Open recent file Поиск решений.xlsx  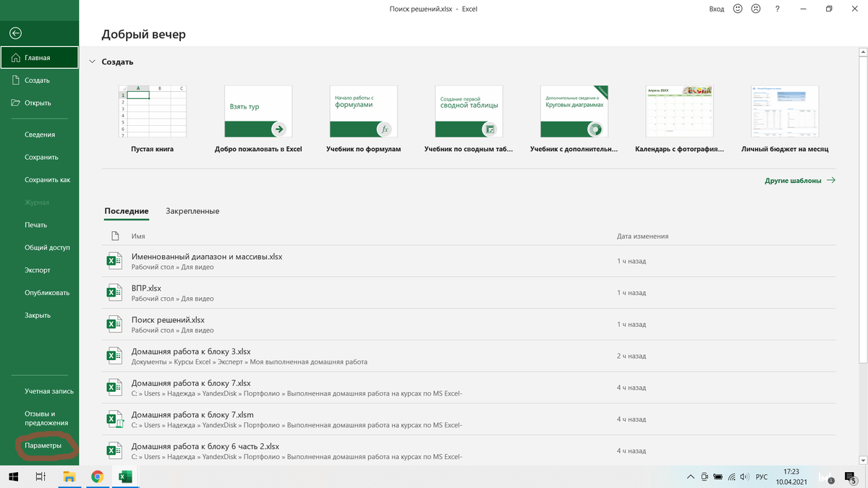[x=470, y=325]
